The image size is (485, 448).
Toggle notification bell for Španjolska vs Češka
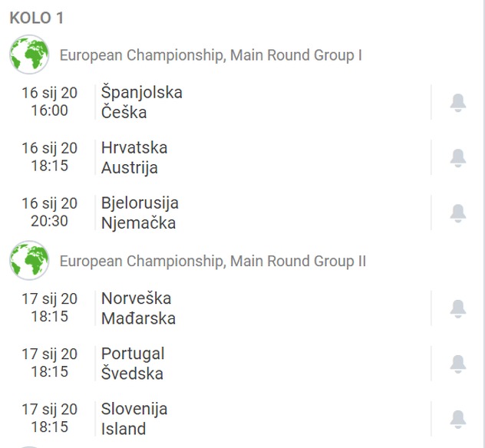pyautogui.click(x=457, y=102)
